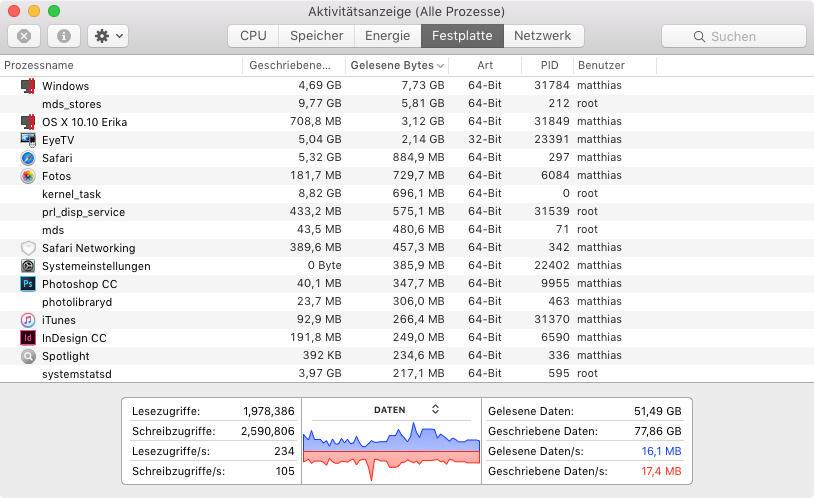
Task: Open process info with the (i) button
Action: point(64,36)
